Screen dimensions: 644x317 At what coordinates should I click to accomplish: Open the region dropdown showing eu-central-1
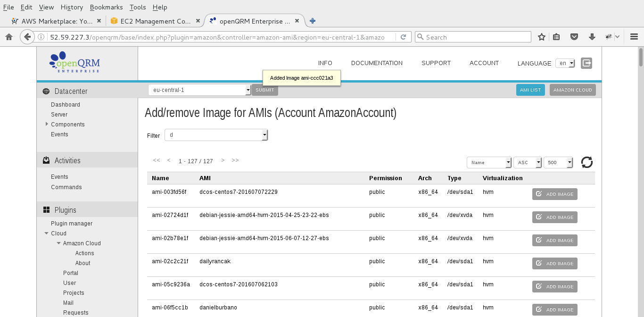(x=199, y=90)
